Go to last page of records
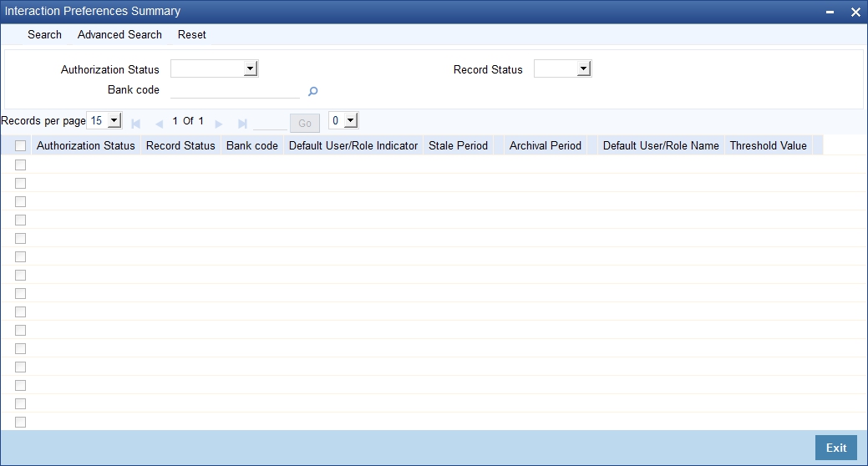The image size is (868, 466). (x=242, y=124)
